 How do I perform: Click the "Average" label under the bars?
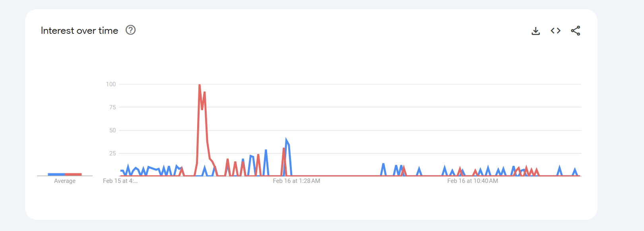(65, 181)
